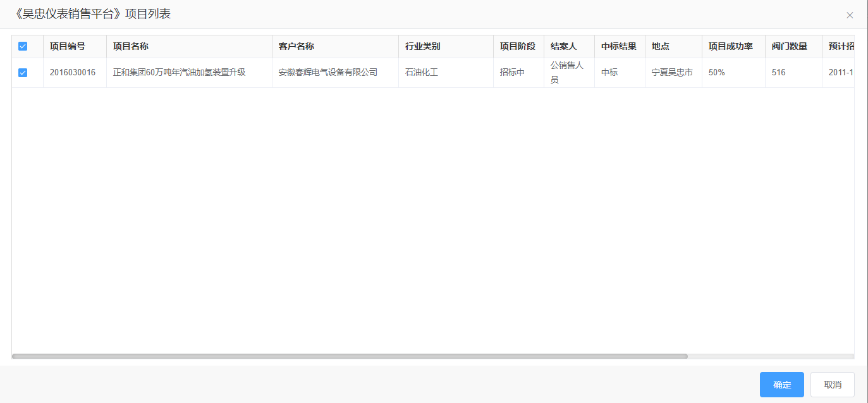Click the 确定 confirm button
The height and width of the screenshot is (403, 868).
pos(781,385)
